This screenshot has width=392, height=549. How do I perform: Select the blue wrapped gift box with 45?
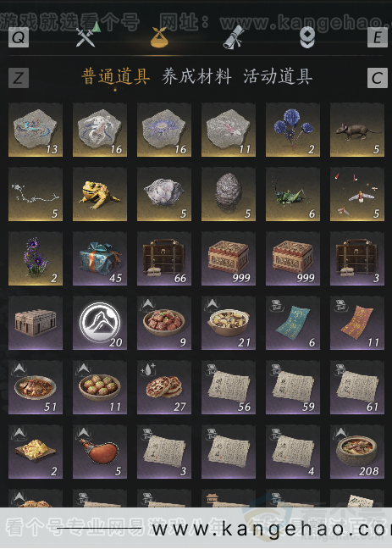tap(100, 258)
